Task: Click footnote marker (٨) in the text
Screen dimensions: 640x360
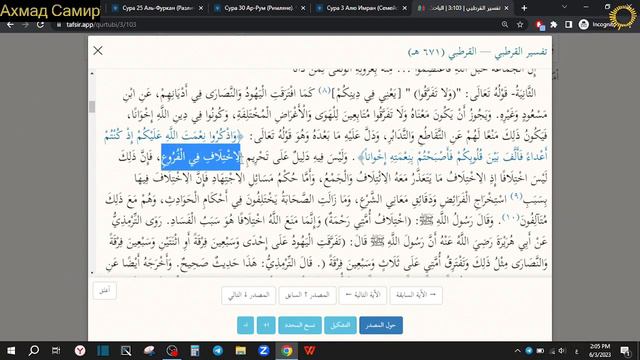Action: (324, 90)
